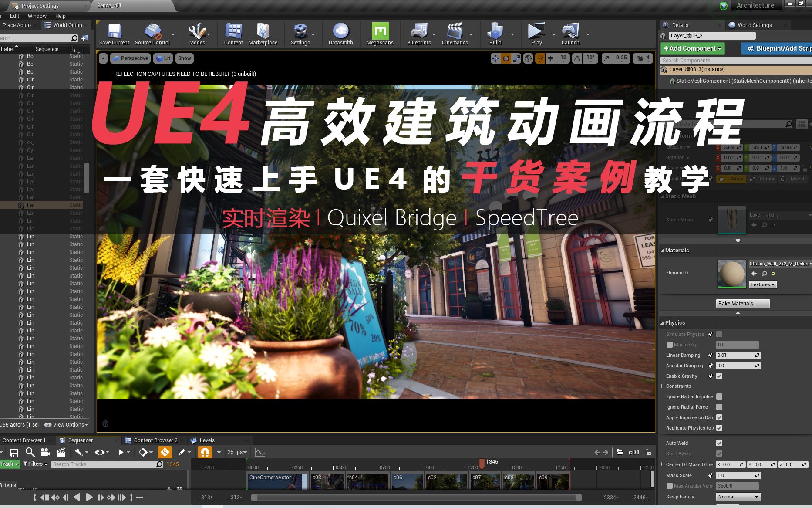Open the outliner View Options dropdown
The width and height of the screenshot is (812, 508).
click(x=67, y=425)
